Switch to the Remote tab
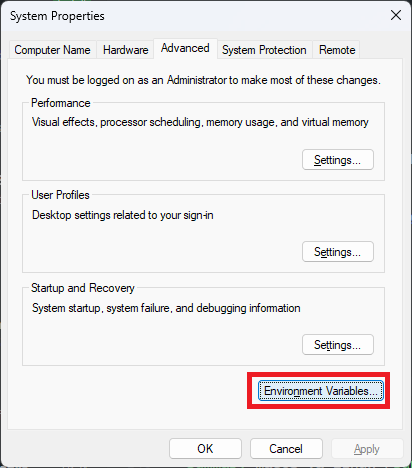 tap(337, 50)
